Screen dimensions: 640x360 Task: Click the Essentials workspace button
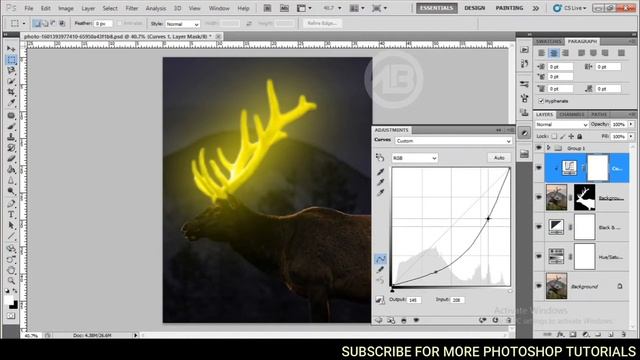[x=436, y=8]
